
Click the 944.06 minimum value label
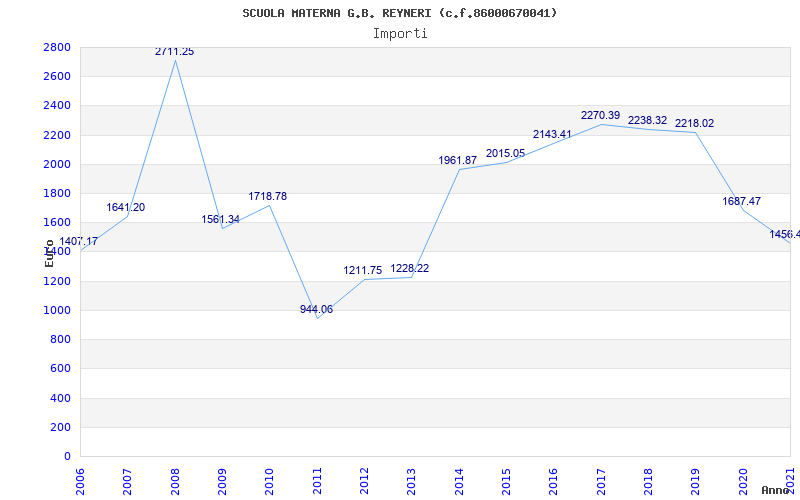[316, 309]
